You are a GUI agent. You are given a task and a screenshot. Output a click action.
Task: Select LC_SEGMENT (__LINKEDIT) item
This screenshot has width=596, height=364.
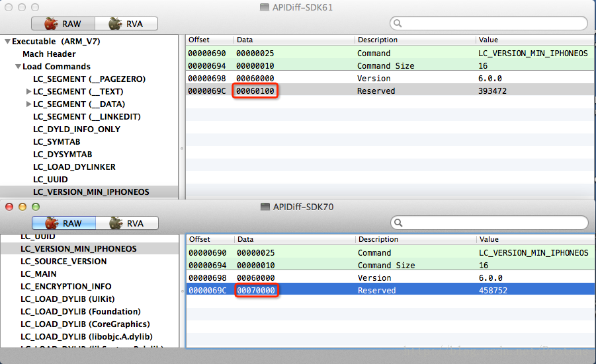coord(87,116)
